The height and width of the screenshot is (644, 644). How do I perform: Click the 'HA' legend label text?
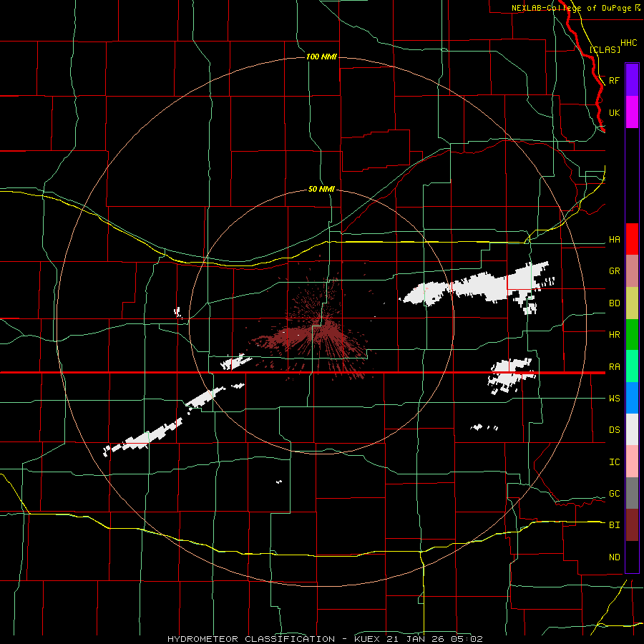614,240
